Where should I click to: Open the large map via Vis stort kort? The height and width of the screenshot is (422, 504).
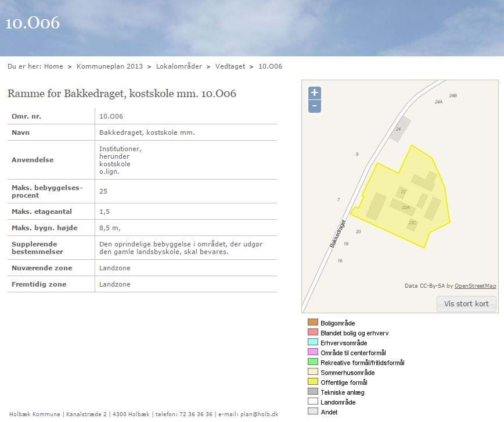pos(466,304)
